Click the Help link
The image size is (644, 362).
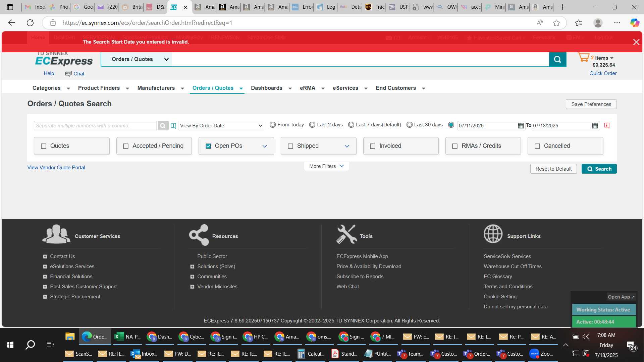click(49, 73)
